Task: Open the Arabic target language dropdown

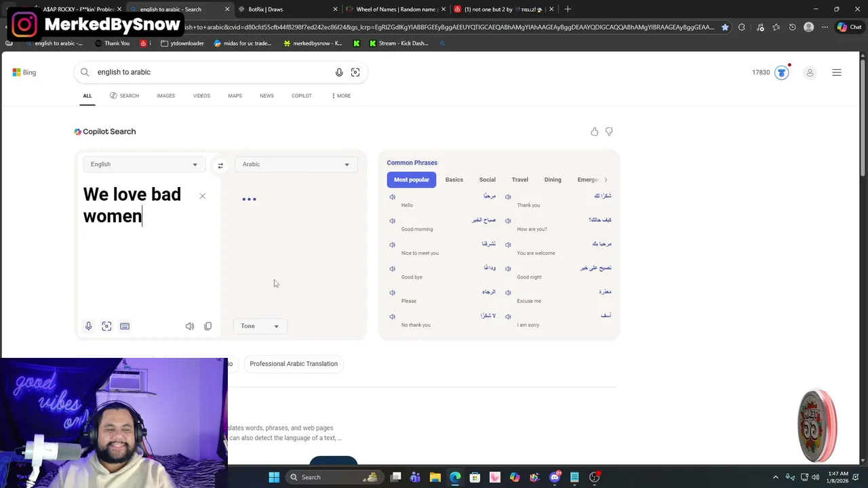Action: 296,164
